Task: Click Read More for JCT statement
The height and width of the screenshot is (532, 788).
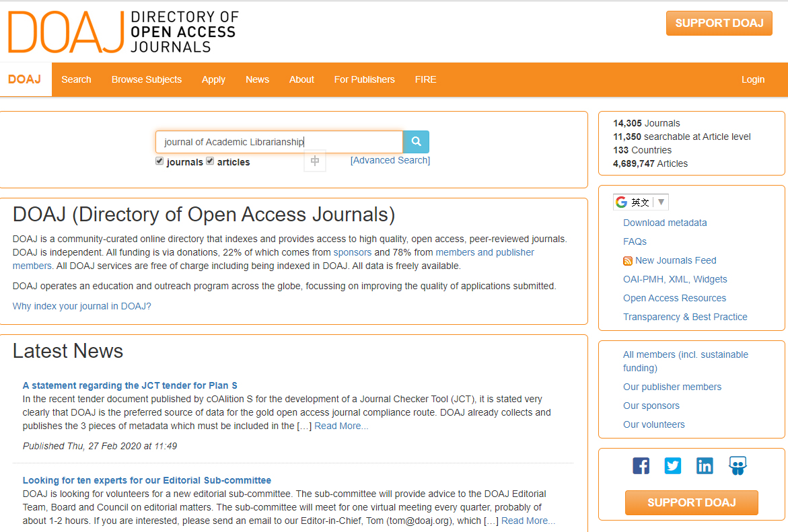Action: click(341, 426)
